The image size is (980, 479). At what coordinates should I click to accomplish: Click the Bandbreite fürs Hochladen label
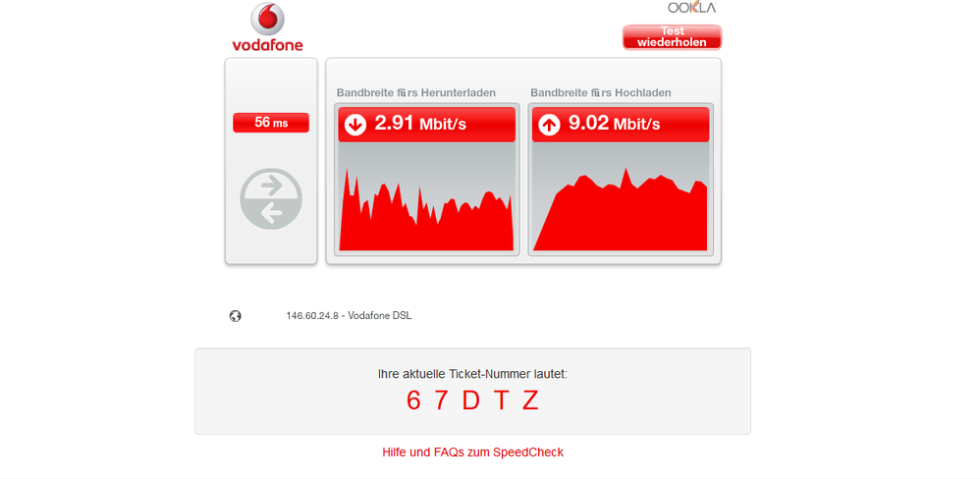coord(601,93)
